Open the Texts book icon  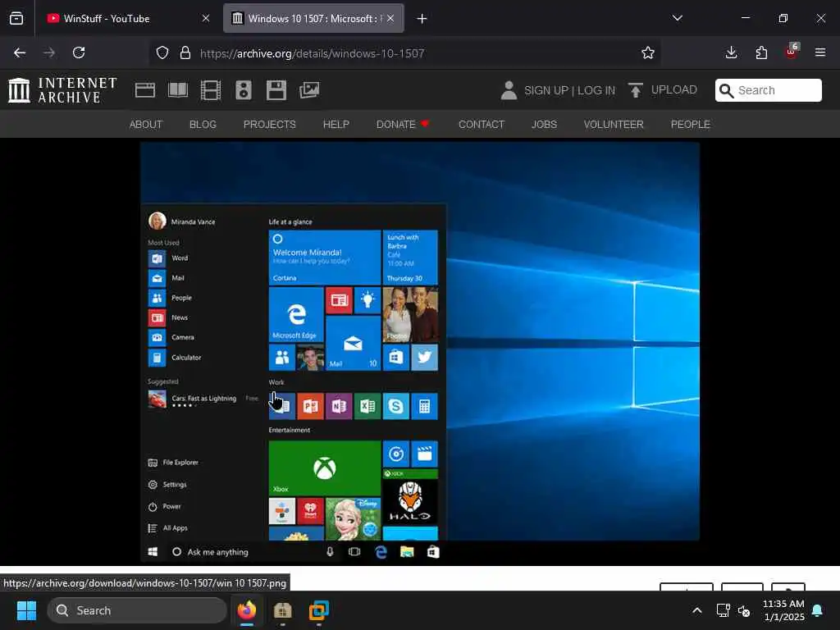pyautogui.click(x=178, y=90)
